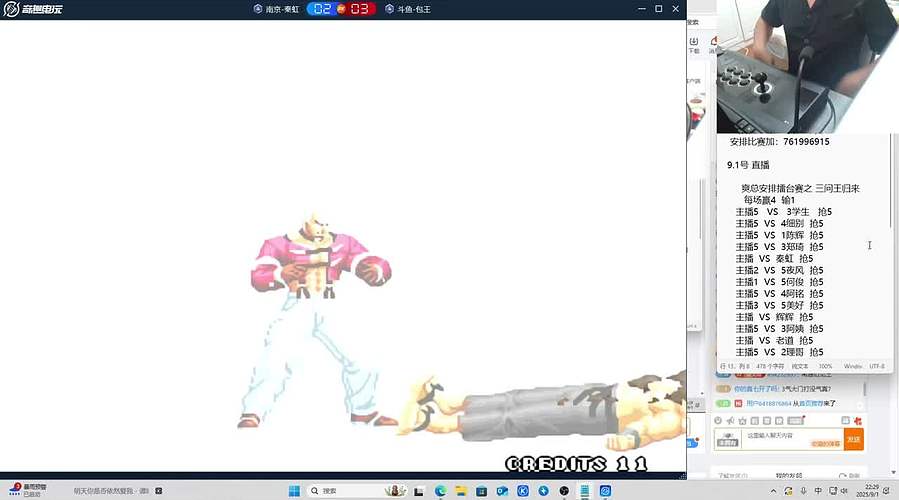This screenshot has height=500, width=899.
Task: Click the game platform logo in title bar
Action: tap(33, 9)
